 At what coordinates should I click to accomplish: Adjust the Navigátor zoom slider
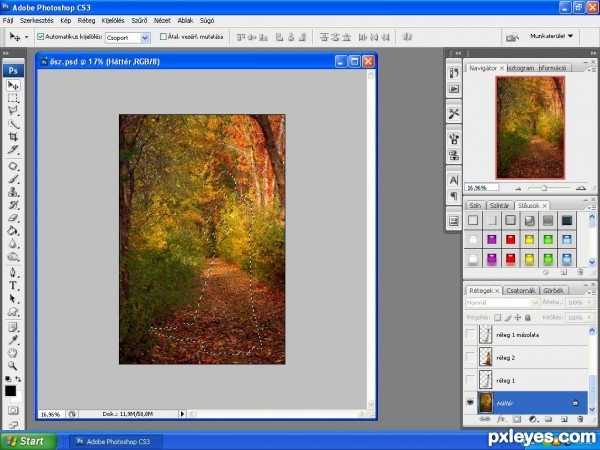(544, 188)
